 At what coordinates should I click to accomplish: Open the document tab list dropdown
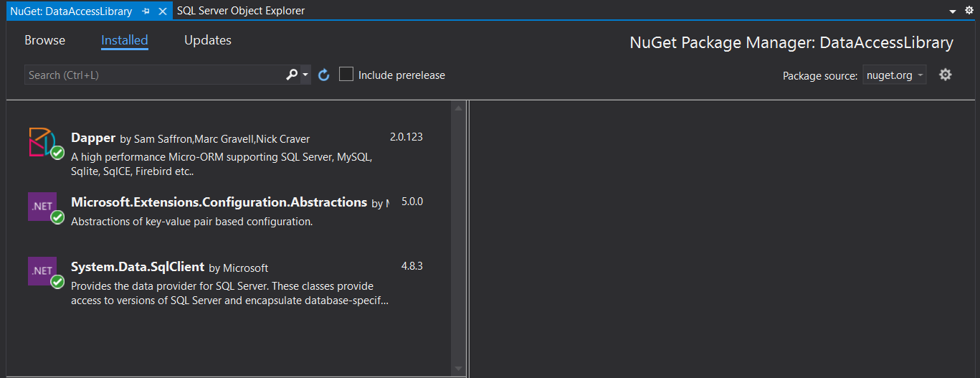pyautogui.click(x=953, y=11)
